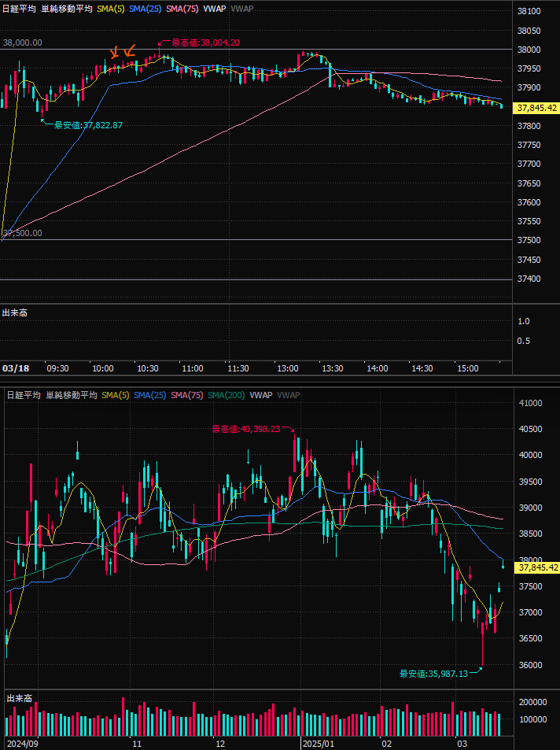
Task: Click the 11:00 time axis label
Action: pyautogui.click(x=193, y=368)
